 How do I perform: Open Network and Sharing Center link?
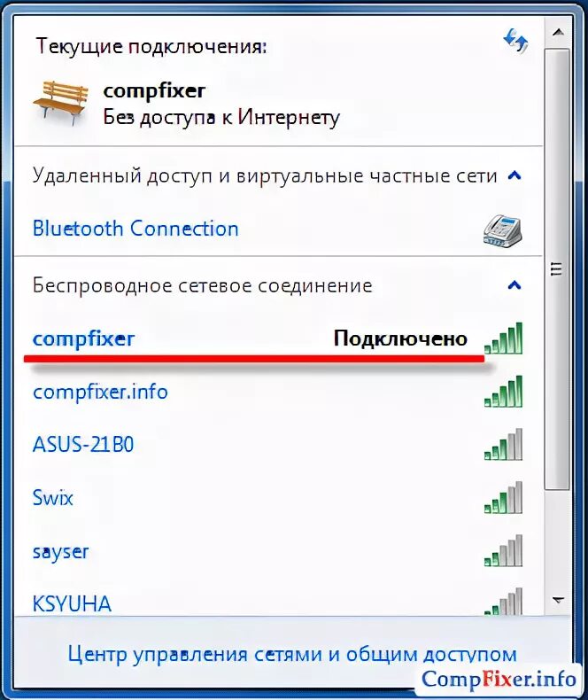tap(292, 655)
